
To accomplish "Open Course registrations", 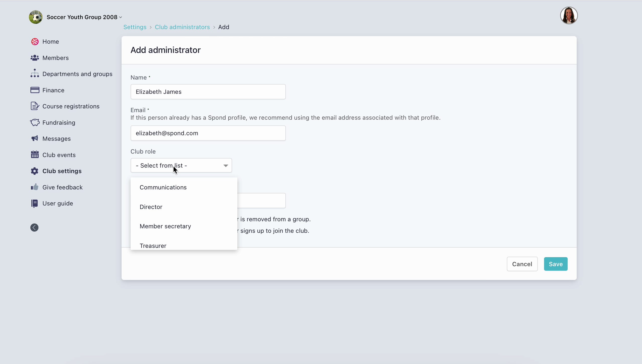I will pyautogui.click(x=71, y=106).
